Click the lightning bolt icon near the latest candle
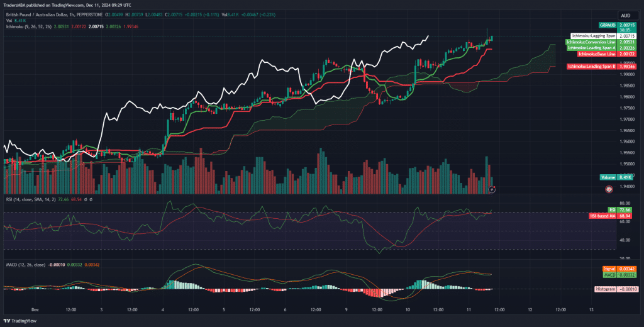This screenshot has height=327, width=644. (x=491, y=189)
